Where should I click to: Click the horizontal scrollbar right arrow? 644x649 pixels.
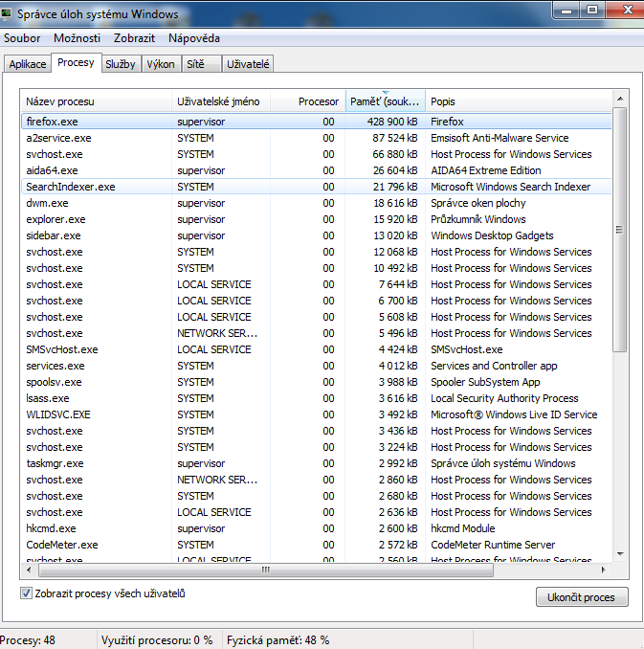click(604, 570)
